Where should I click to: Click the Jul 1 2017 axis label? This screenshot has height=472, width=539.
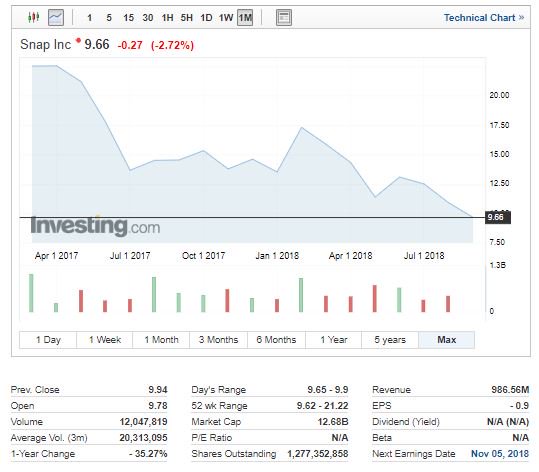[x=130, y=256]
